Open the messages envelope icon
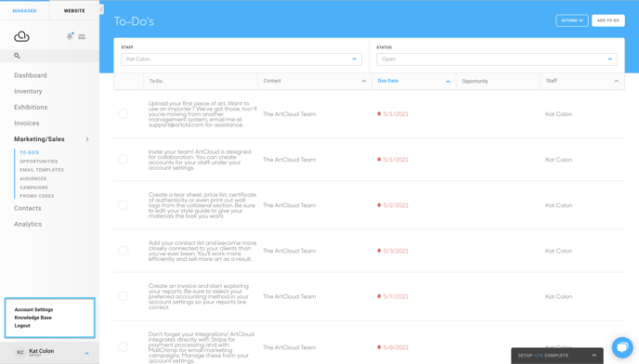639x364 pixels. (82, 37)
